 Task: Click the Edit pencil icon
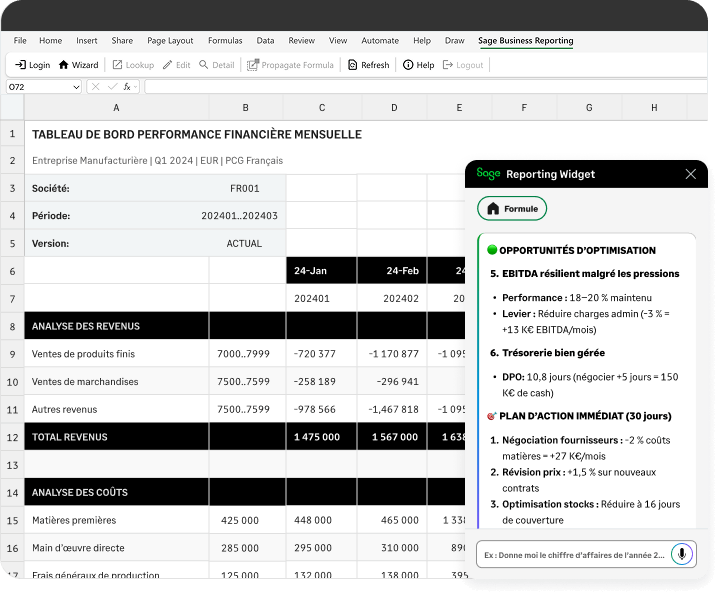(x=167, y=65)
